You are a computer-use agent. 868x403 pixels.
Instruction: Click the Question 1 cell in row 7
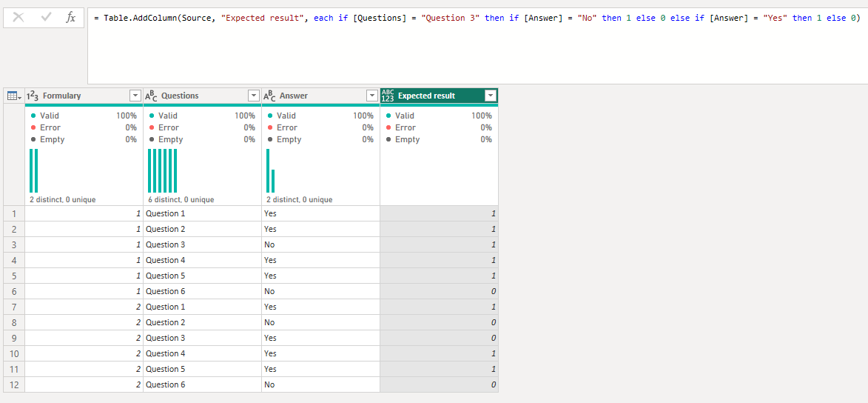pos(203,307)
